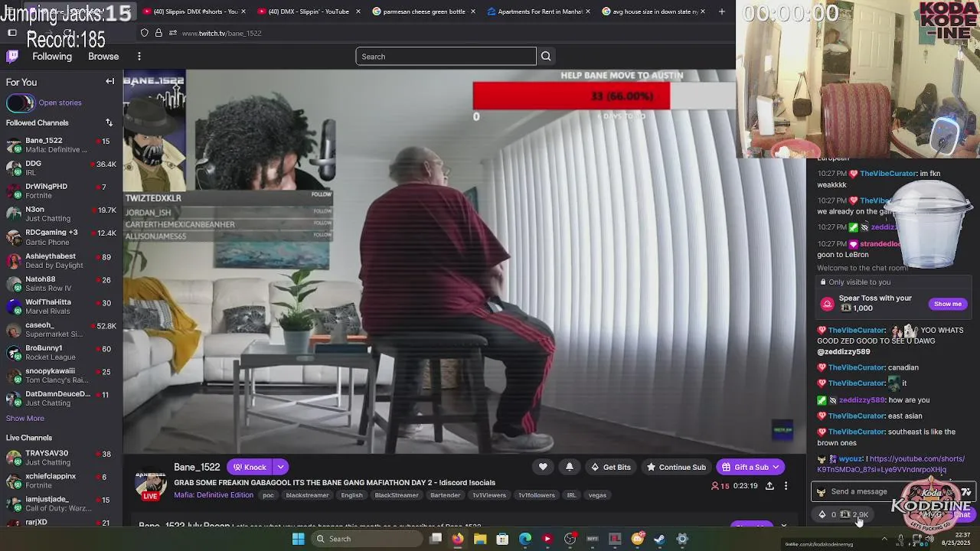This screenshot has width=980, height=551.
Task: Click the Get Bits button
Action: (x=610, y=467)
